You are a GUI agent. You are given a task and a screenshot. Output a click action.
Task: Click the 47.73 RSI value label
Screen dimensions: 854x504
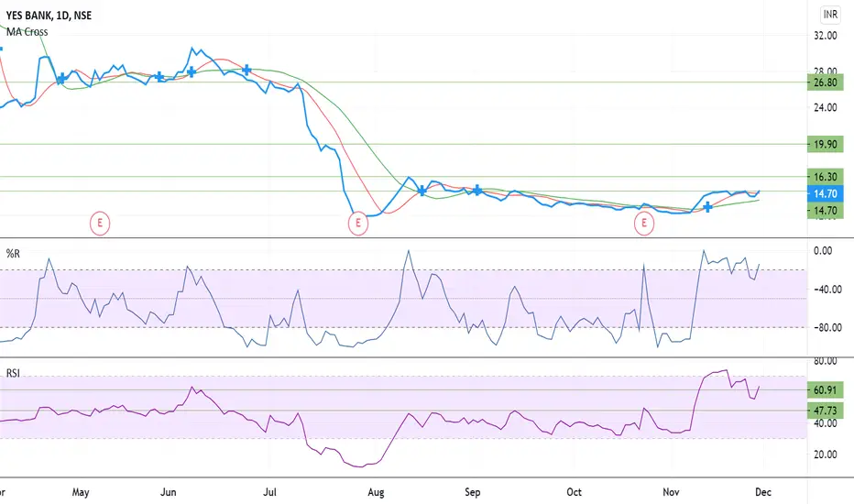point(825,411)
